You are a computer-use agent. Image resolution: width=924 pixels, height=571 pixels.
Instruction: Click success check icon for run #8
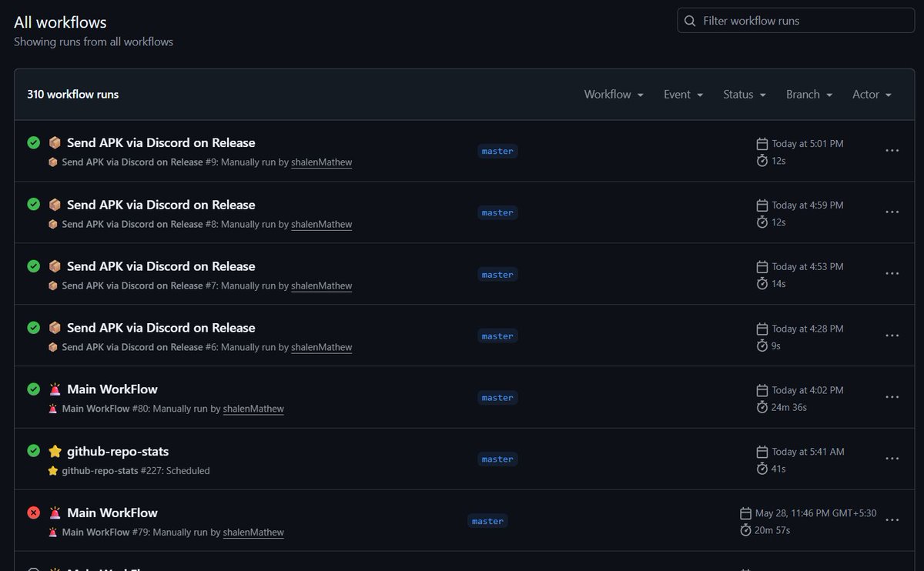[x=33, y=204]
